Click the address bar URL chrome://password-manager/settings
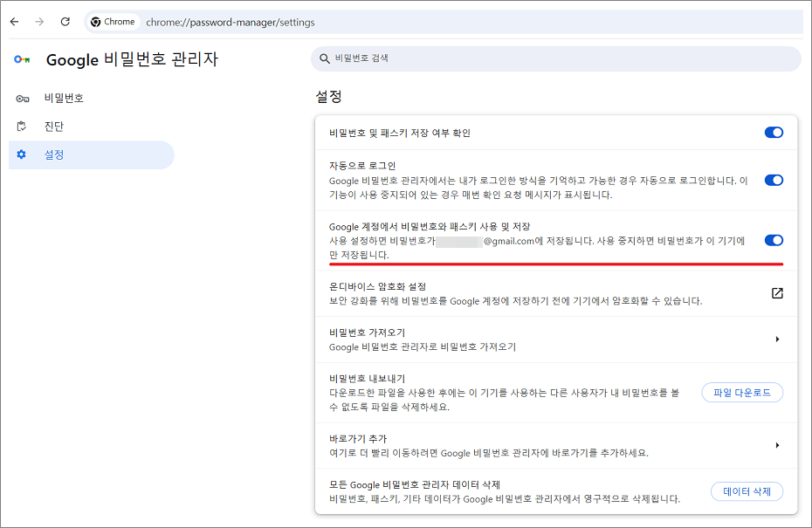The width and height of the screenshot is (812, 528). coord(231,23)
